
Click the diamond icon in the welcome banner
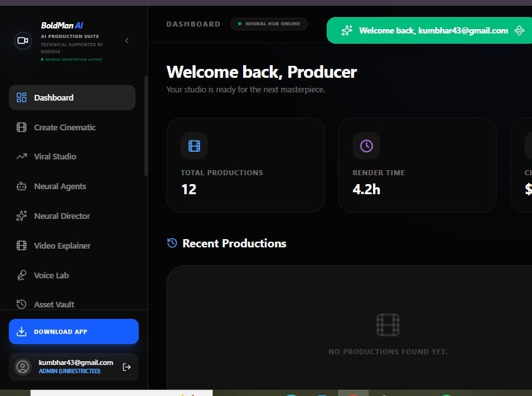pyautogui.click(x=519, y=30)
